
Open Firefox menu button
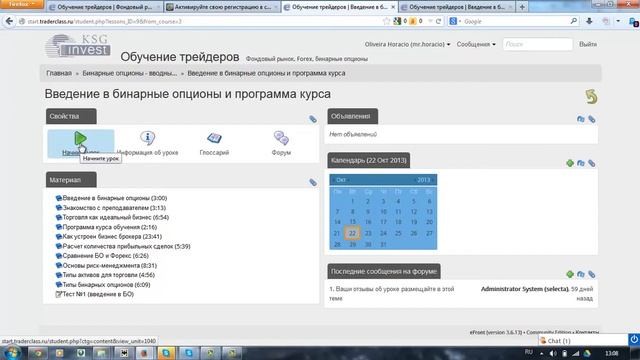(x=21, y=4)
